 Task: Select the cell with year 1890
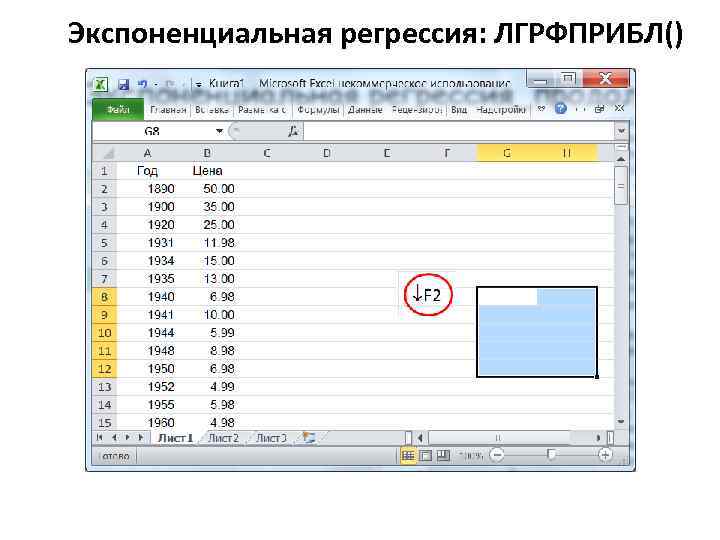147,189
